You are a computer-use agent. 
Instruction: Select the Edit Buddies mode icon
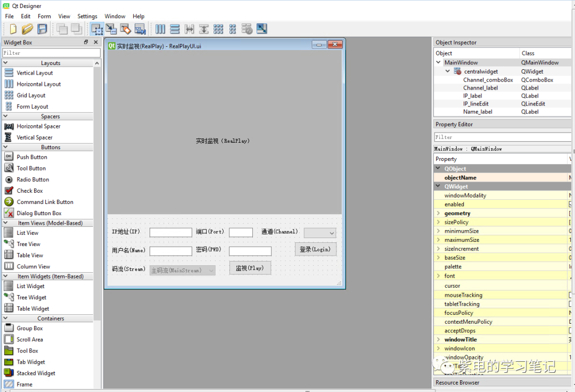click(126, 29)
